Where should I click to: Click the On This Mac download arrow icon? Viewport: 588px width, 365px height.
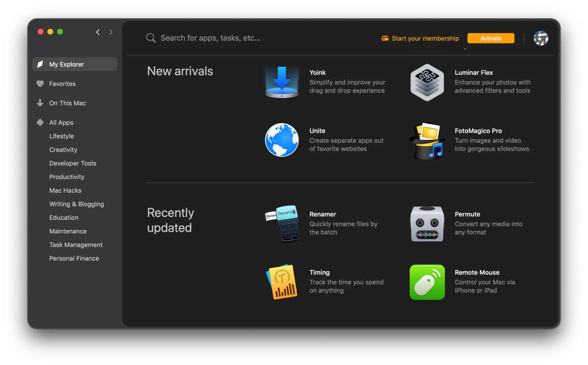pyautogui.click(x=40, y=103)
